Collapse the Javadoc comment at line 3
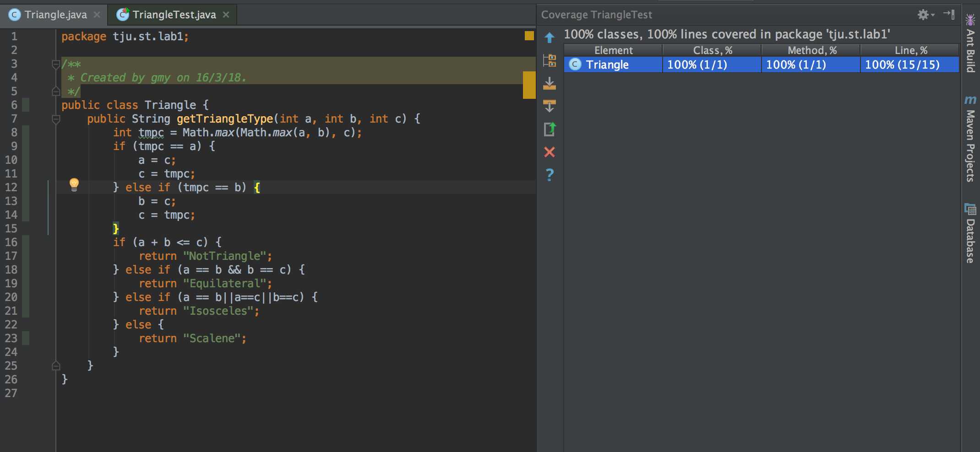The image size is (980, 452). click(56, 64)
